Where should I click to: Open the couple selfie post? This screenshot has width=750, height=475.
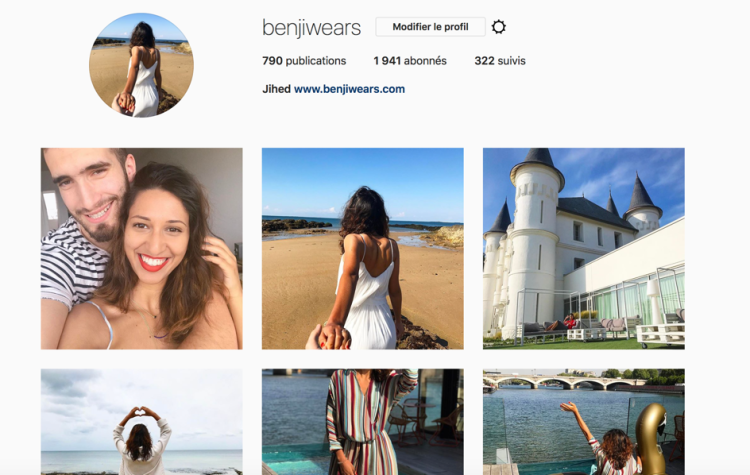tap(142, 249)
